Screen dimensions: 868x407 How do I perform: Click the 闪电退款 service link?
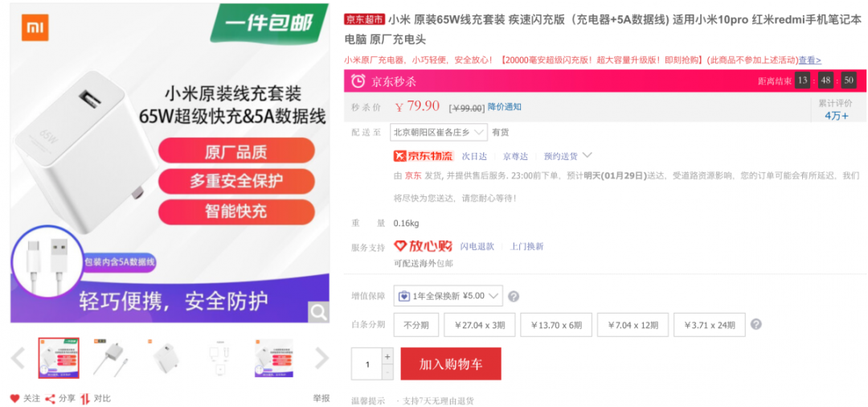tap(477, 246)
